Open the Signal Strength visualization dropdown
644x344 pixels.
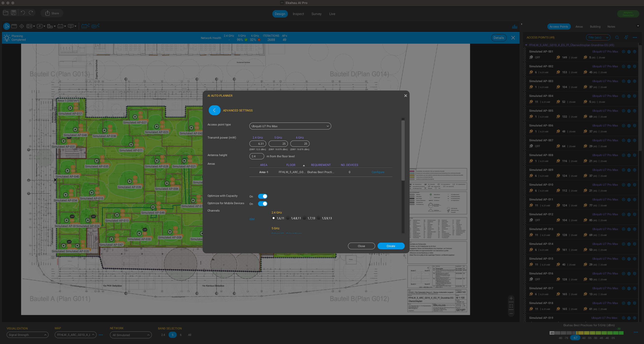point(28,335)
